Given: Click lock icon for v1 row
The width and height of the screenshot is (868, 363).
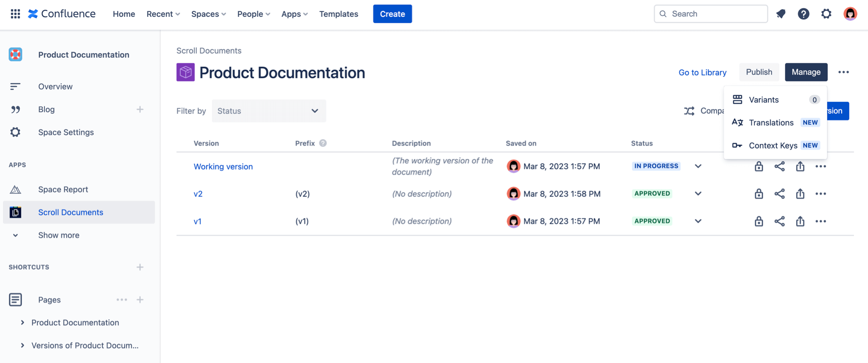Looking at the screenshot, I should coord(758,221).
